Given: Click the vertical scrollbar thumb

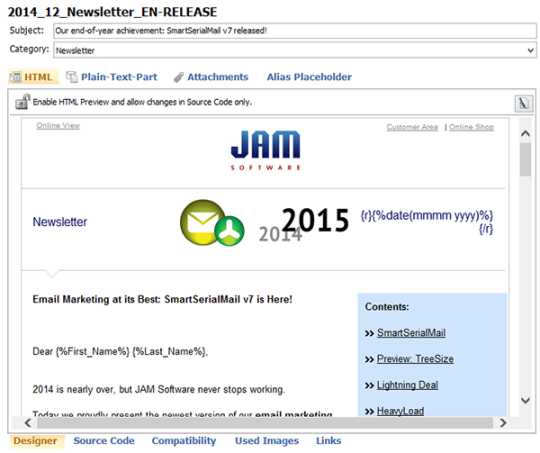Looking at the screenshot, I should (525, 159).
